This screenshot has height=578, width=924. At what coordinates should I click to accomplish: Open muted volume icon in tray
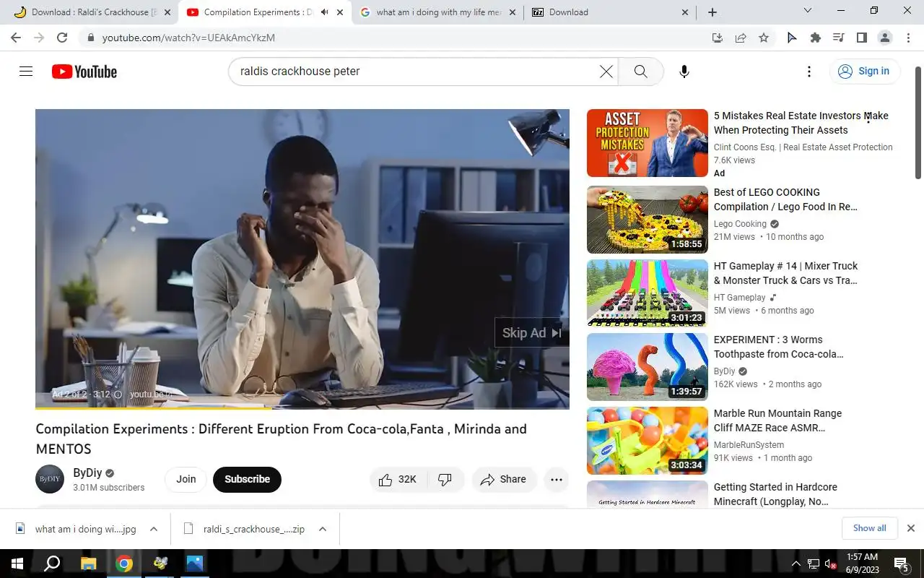tap(830, 564)
